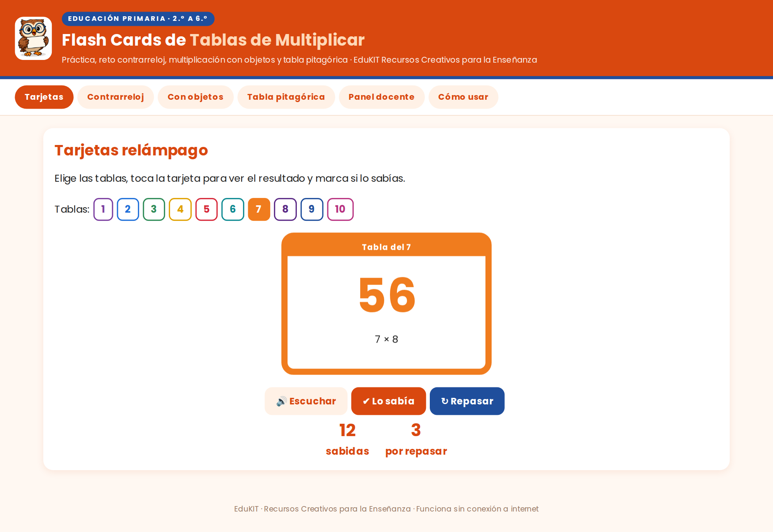Open the Tarjetas tab
The image size is (773, 532).
[44, 97]
